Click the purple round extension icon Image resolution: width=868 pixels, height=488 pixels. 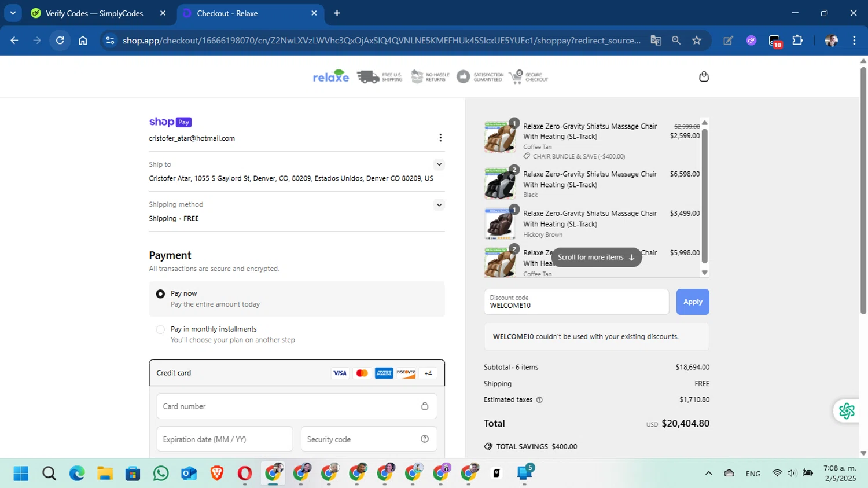(751, 41)
